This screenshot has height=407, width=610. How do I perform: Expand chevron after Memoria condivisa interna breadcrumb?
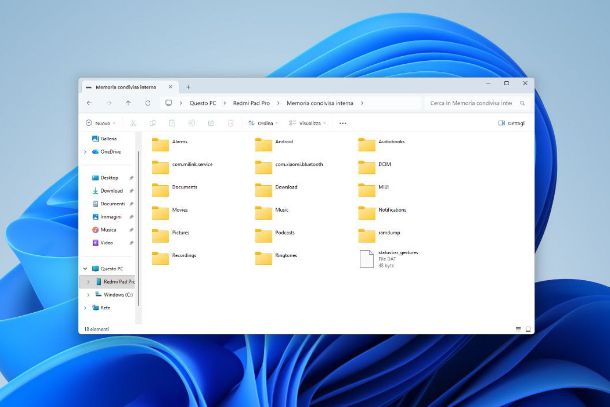tap(362, 103)
